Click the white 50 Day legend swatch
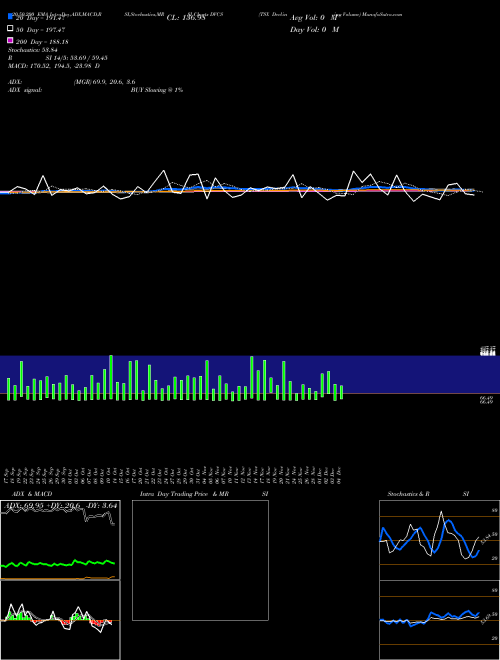This screenshot has height=660, width=500. click(10, 29)
